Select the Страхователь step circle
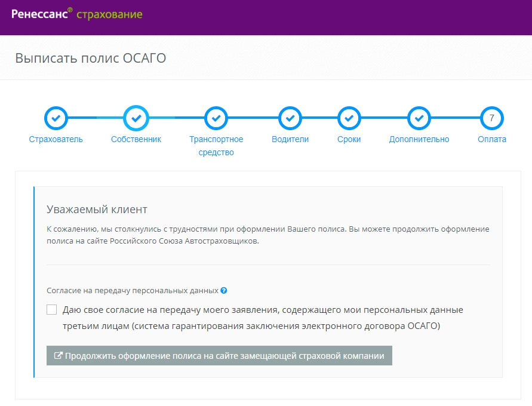The width and height of the screenshot is (532, 406). pos(56,118)
